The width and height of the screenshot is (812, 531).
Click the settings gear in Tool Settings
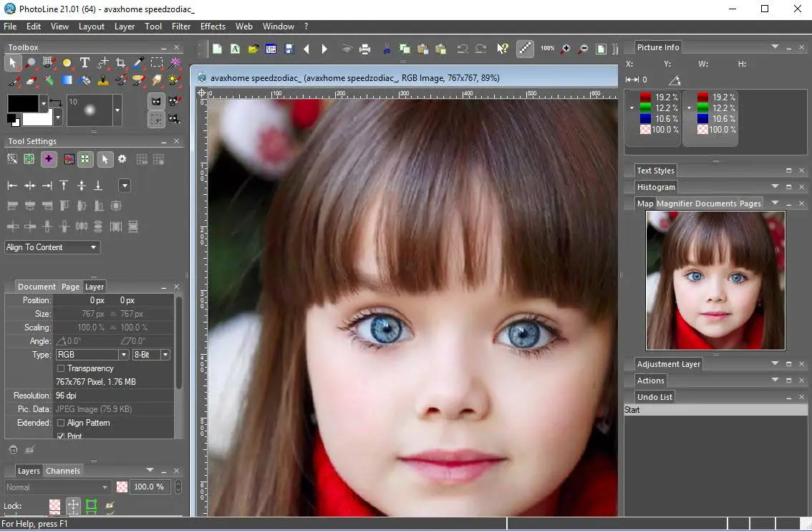coord(122,159)
